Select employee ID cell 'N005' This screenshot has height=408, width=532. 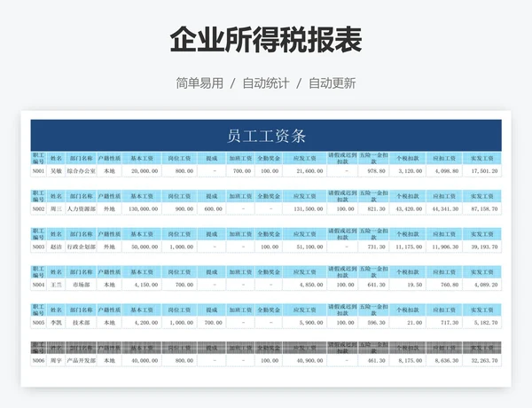pos(38,323)
